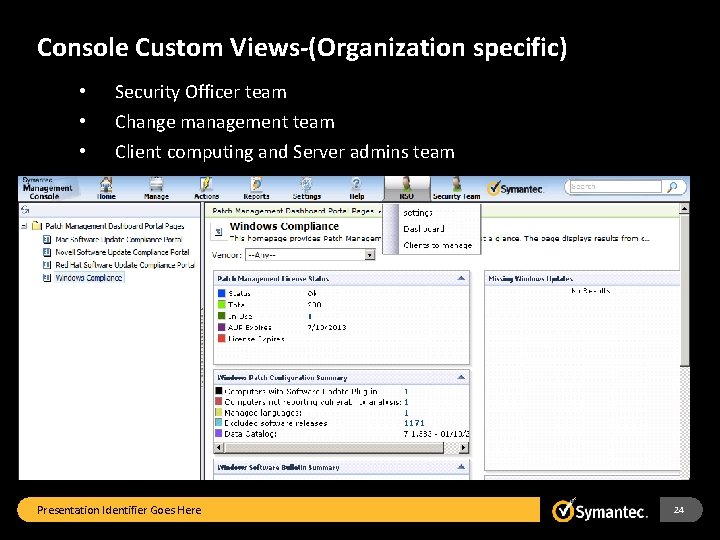Image resolution: width=720 pixels, height=540 pixels.
Task: Click the purple AUP Expires legend swatch
Action: pyautogui.click(x=222, y=327)
